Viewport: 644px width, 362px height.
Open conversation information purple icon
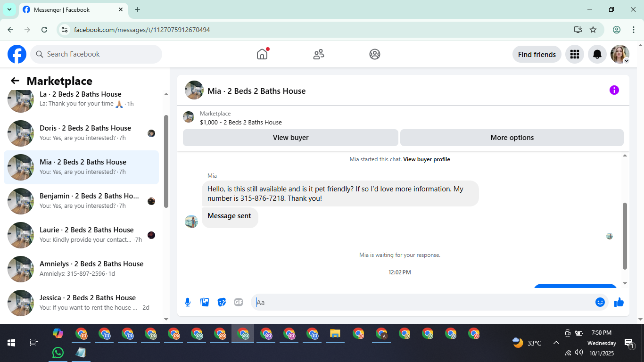tap(614, 90)
